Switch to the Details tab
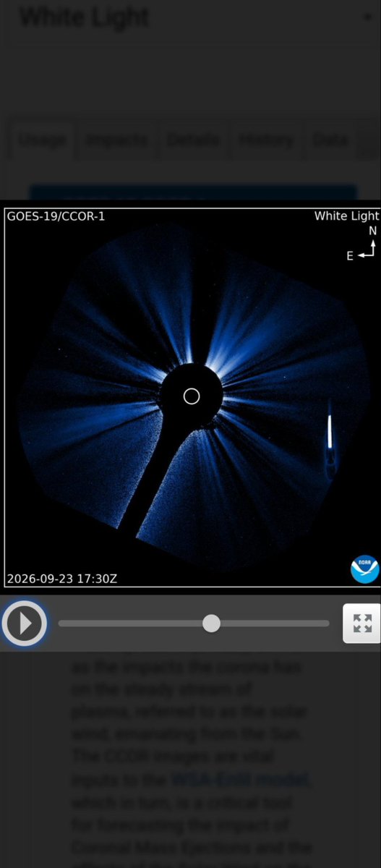This screenshot has width=381, height=868. 194,140
